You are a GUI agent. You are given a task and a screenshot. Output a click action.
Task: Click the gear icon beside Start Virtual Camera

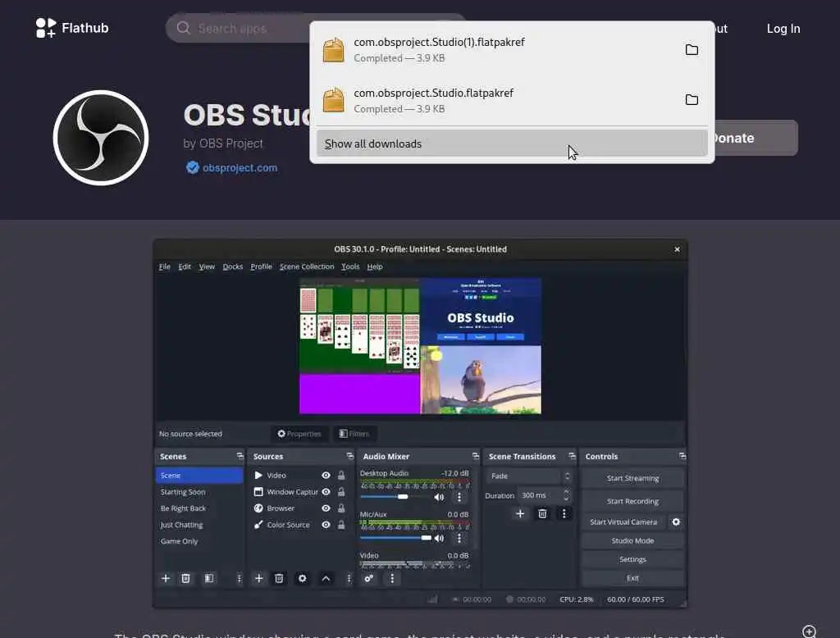(676, 522)
